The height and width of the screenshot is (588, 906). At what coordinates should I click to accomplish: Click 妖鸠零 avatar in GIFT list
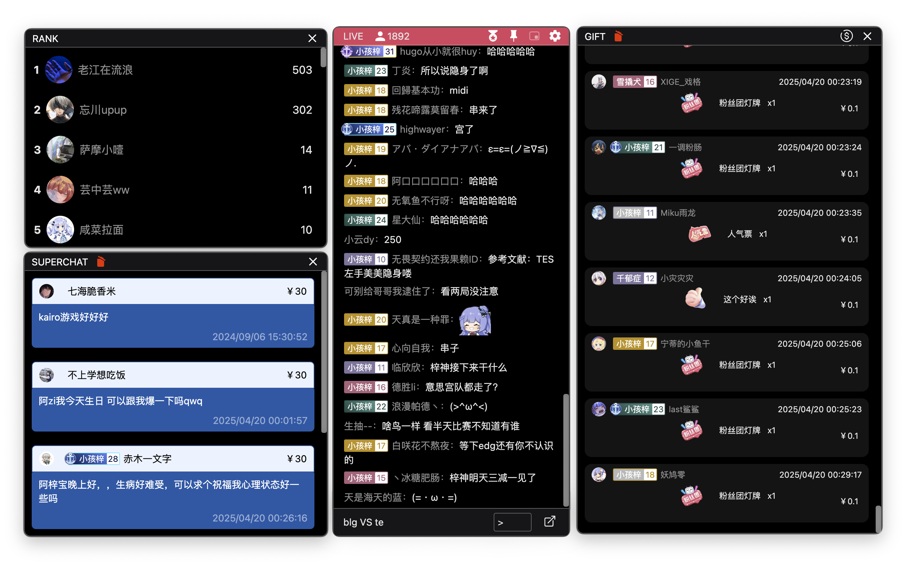pos(599,474)
